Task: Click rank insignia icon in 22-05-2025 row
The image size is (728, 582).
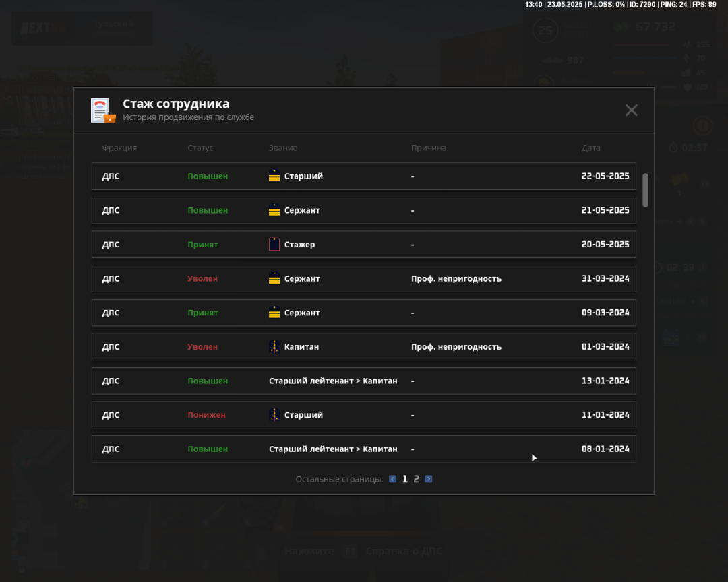Action: click(274, 176)
